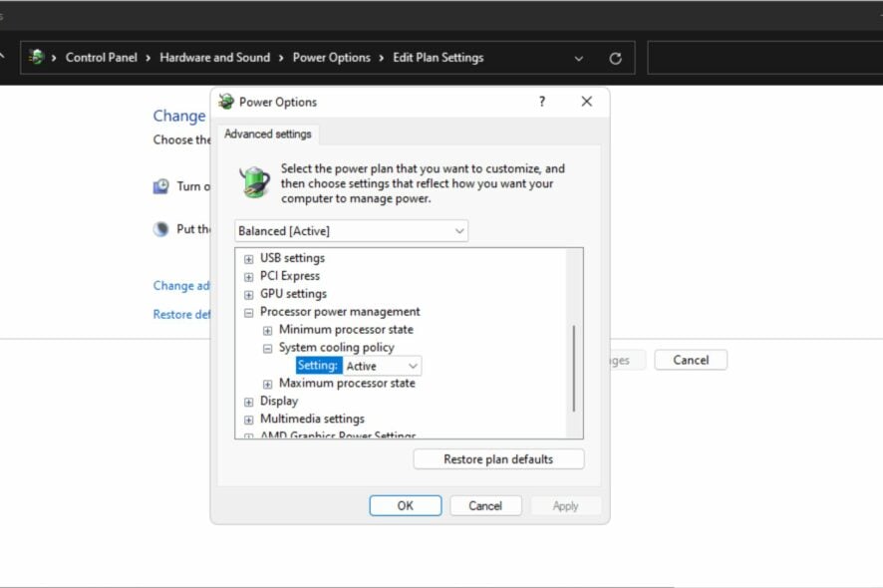883x588 pixels.
Task: Select the Advanced settings tab
Action: click(x=267, y=135)
